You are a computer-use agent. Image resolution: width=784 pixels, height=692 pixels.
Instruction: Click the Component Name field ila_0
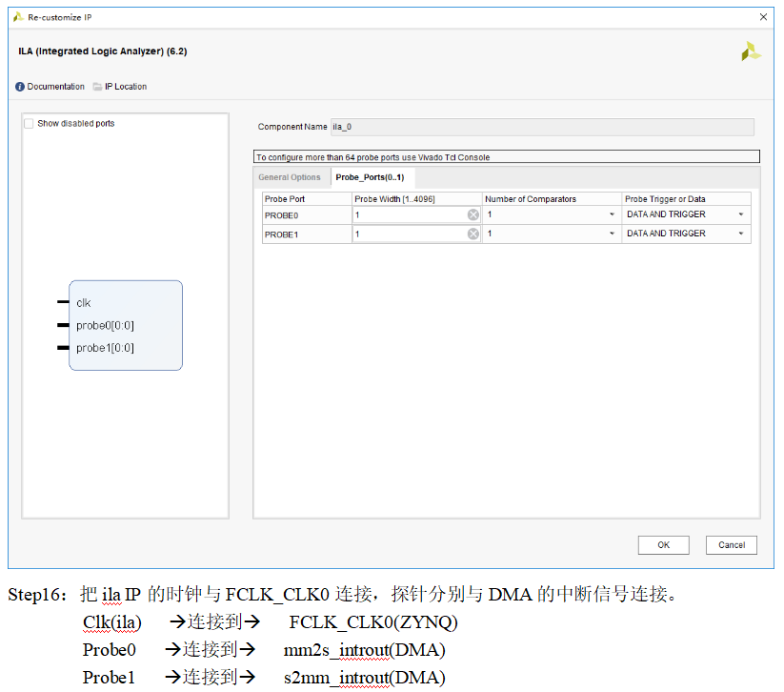pyautogui.click(x=542, y=127)
